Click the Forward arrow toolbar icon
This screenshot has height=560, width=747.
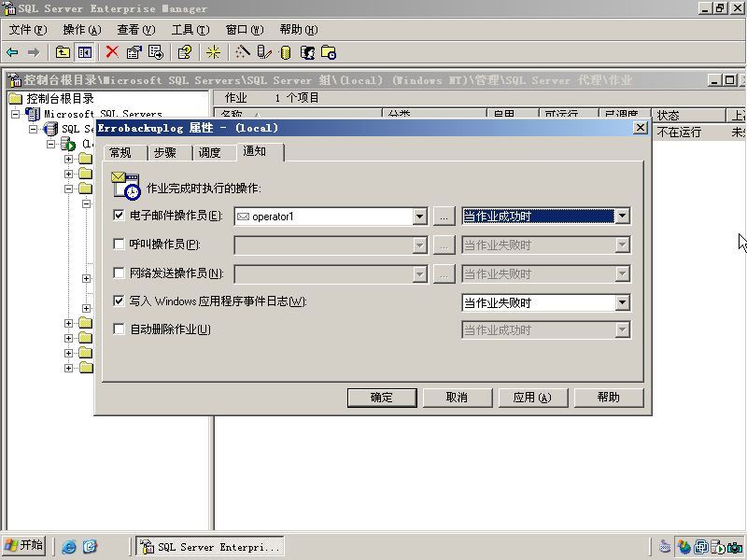(34, 52)
